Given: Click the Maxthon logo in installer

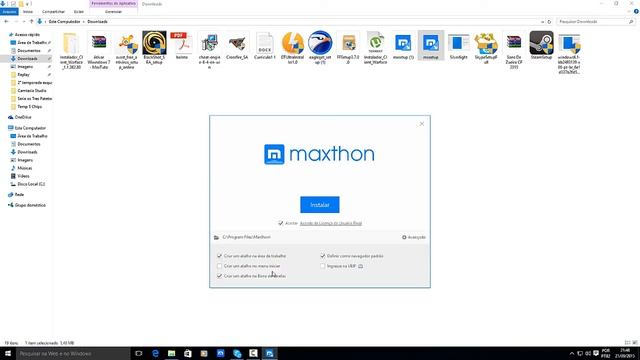Looking at the screenshot, I should pyautogui.click(x=319, y=154).
